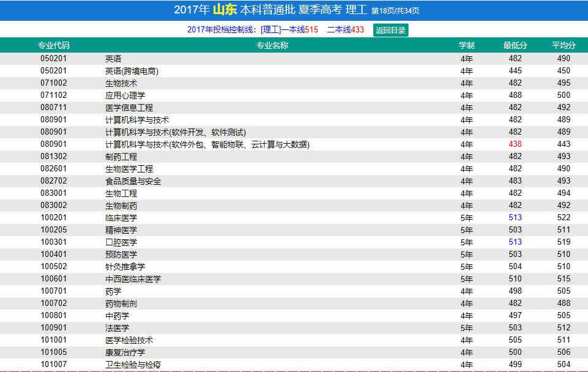Select the 医学信息工程 major name
588x372 pixels.
coord(129,108)
